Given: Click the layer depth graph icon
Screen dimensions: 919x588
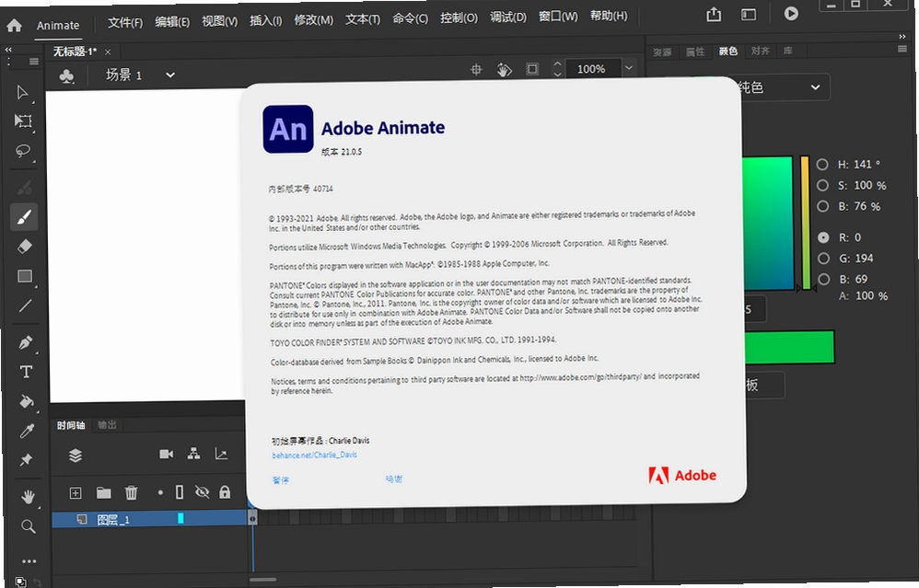Looking at the screenshot, I should point(221,454).
